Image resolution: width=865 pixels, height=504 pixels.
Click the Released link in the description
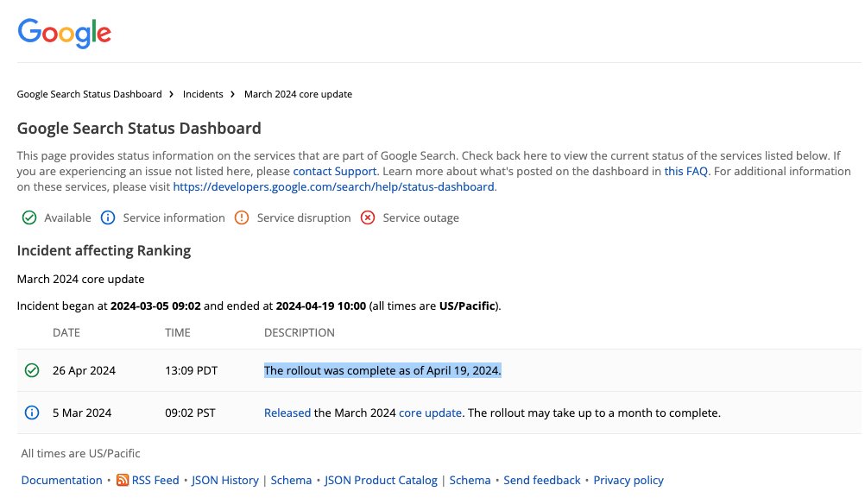pos(287,413)
